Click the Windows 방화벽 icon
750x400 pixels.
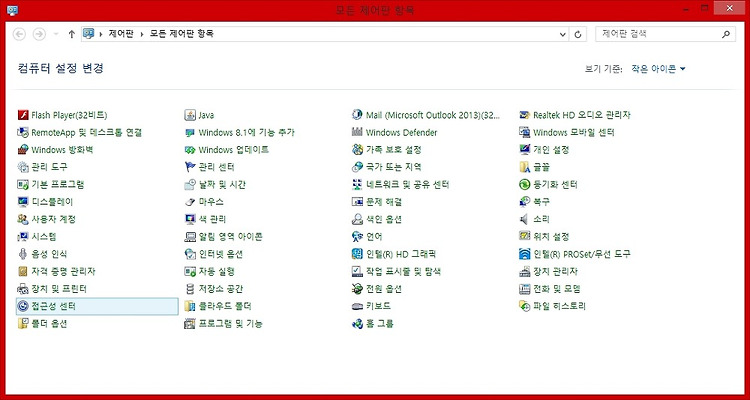click(23, 150)
